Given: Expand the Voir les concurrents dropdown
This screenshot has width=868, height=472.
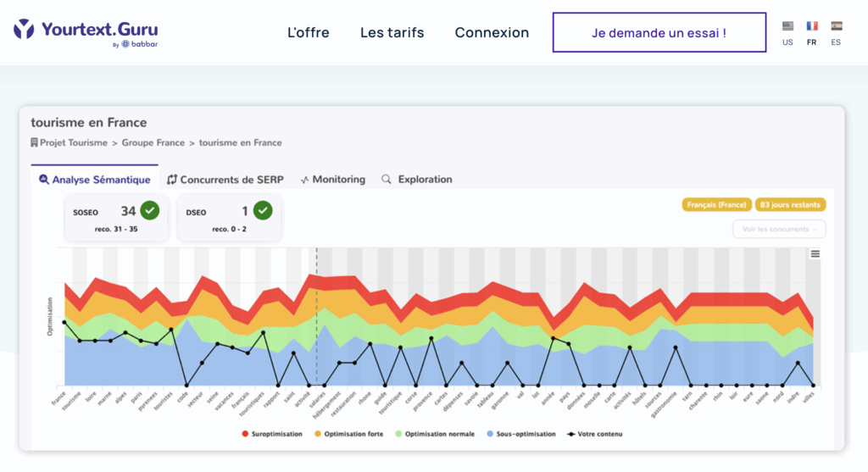Looking at the screenshot, I should click(x=779, y=229).
